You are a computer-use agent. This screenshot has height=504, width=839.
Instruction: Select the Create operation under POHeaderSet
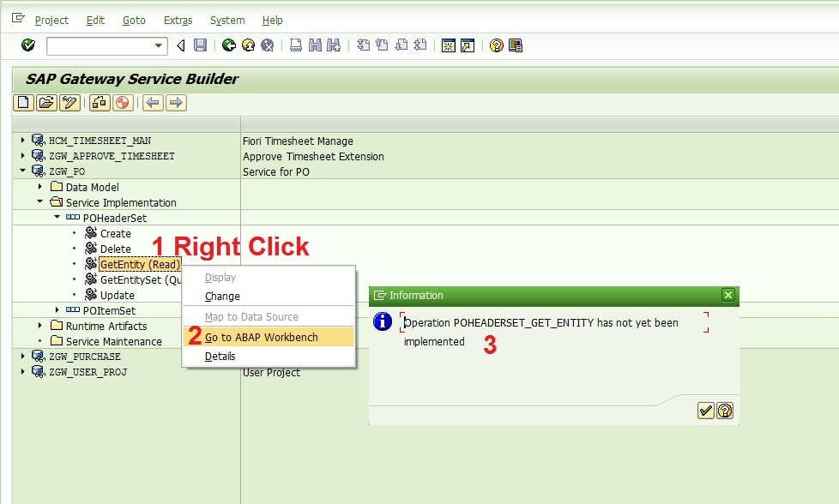pos(115,233)
